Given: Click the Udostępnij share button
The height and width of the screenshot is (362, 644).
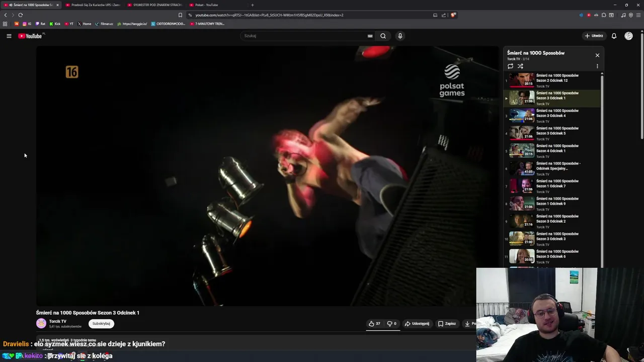Looking at the screenshot, I should tap(417, 324).
